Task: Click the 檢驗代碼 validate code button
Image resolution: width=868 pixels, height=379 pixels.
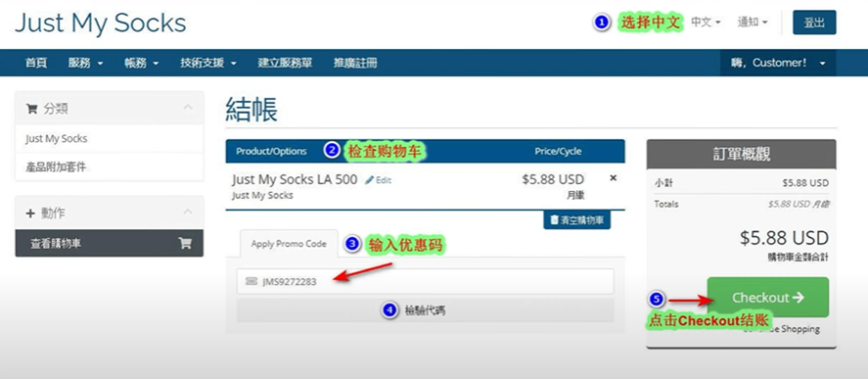Action: click(425, 310)
